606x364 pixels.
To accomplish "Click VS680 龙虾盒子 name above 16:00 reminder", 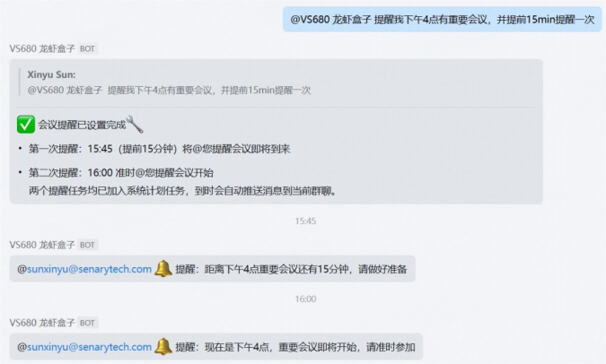I will pyautogui.click(x=42, y=323).
